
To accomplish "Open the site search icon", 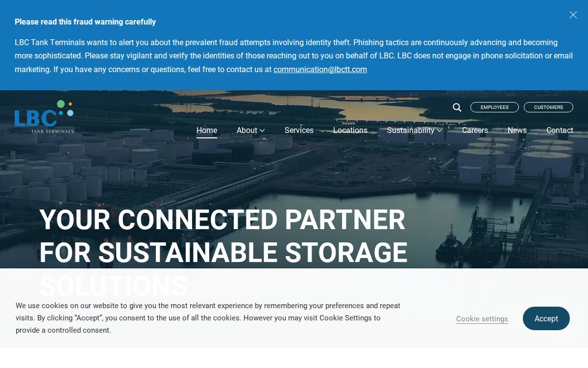I will click(457, 107).
